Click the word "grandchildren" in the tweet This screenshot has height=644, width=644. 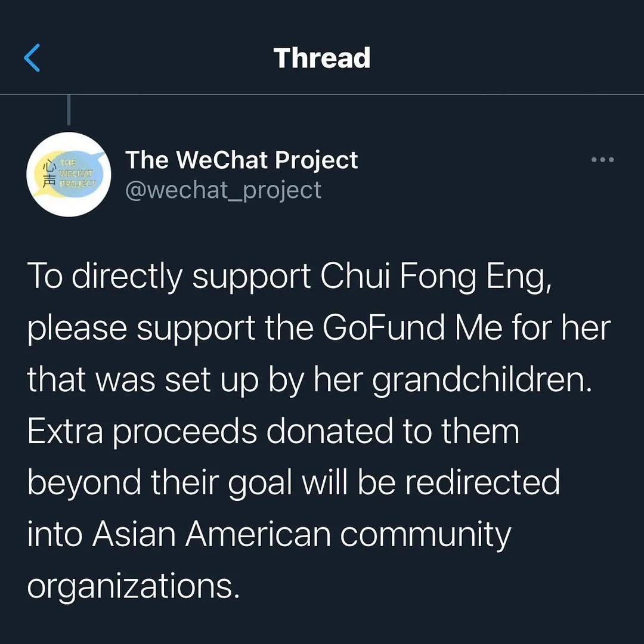[482, 380]
